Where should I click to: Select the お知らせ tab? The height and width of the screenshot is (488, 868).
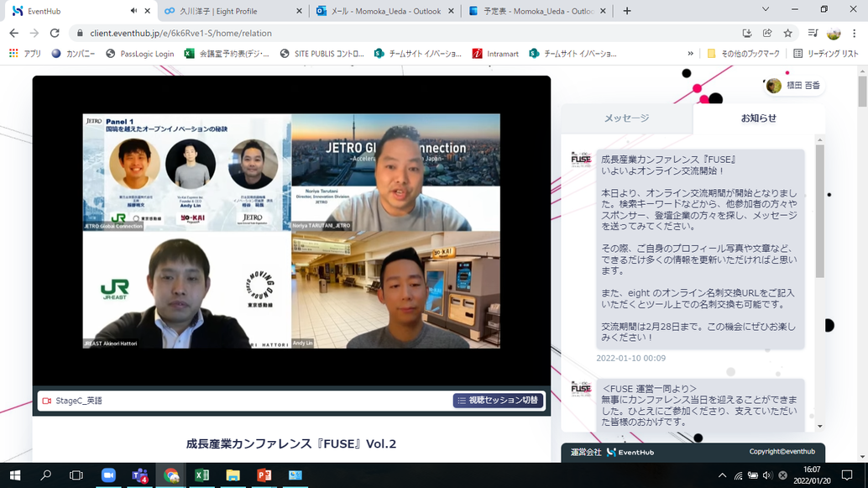(758, 118)
